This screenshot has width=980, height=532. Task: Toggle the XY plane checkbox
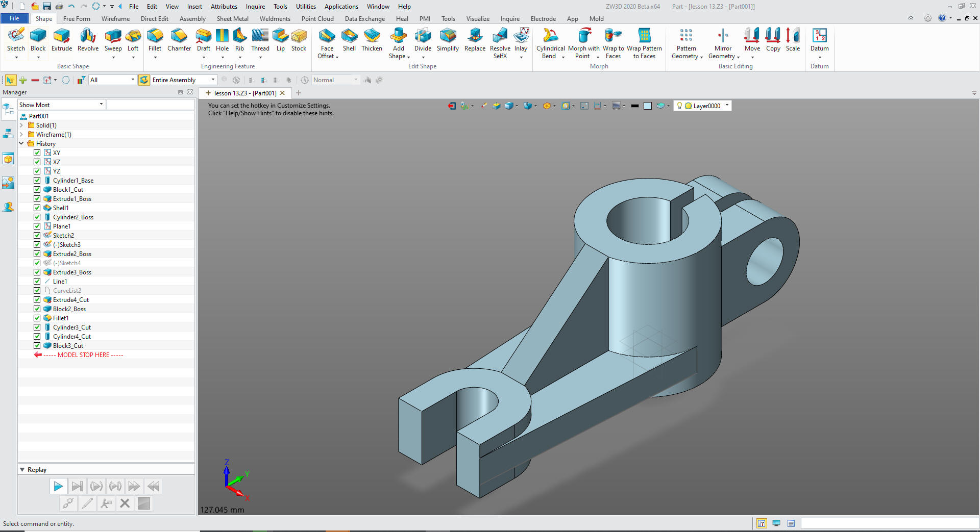[x=37, y=153]
